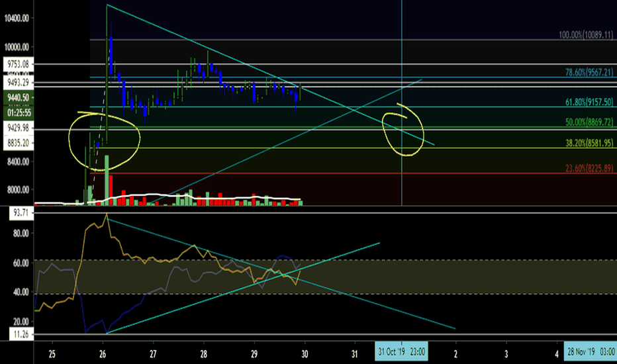Viewport: 617px width, 364px height.
Task: Select the 23.60%(8225.89) Fibonacci level label
Action: point(589,169)
